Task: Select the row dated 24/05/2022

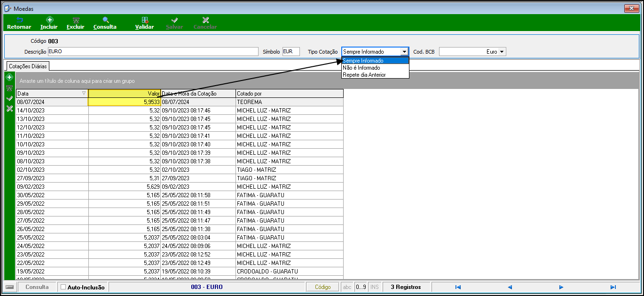Action: tap(180, 246)
